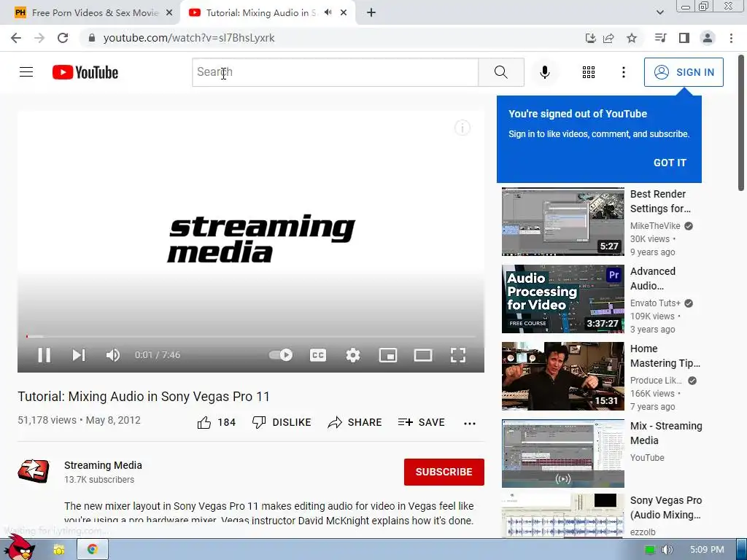Seek on the video progress bar
747x560 pixels.
(251, 337)
